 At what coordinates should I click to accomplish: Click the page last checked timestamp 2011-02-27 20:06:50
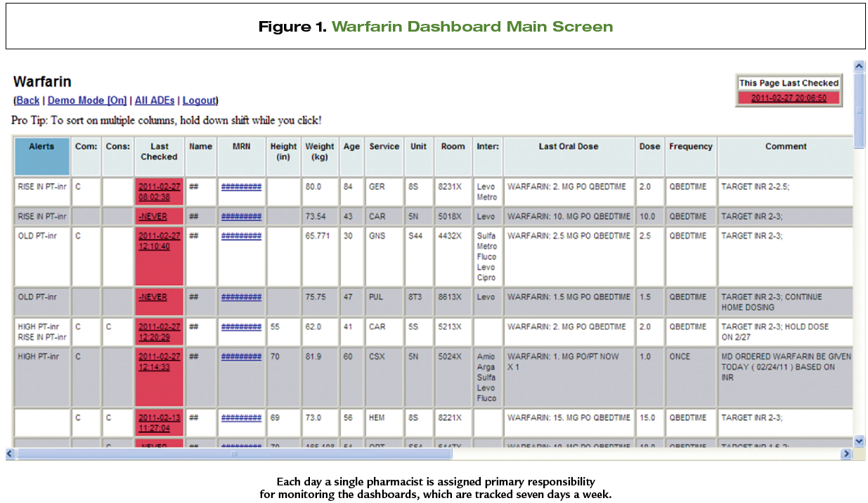[789, 98]
